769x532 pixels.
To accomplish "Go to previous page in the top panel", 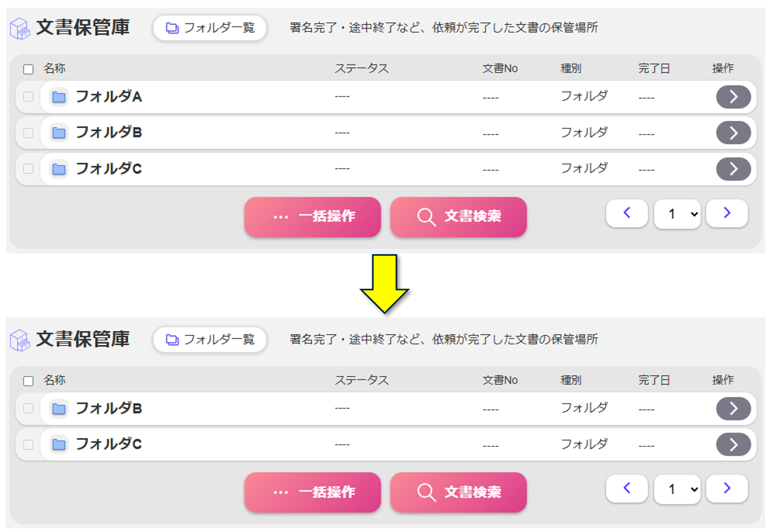I will (627, 213).
